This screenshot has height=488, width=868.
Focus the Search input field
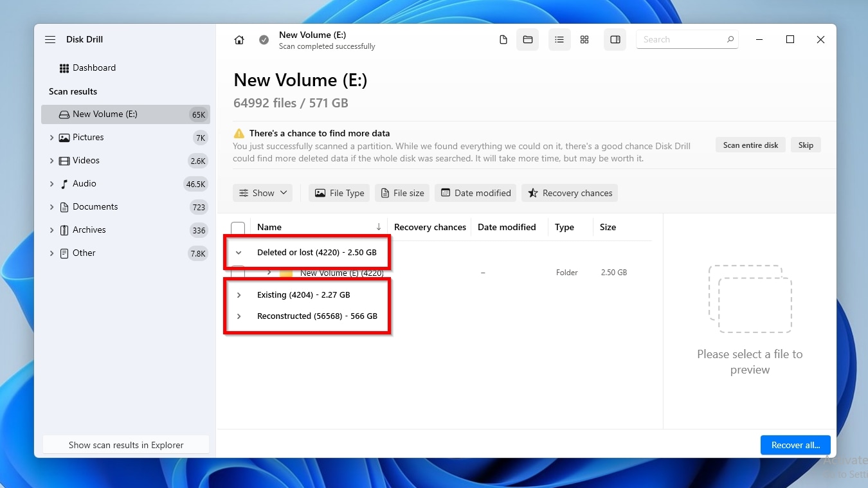687,40
